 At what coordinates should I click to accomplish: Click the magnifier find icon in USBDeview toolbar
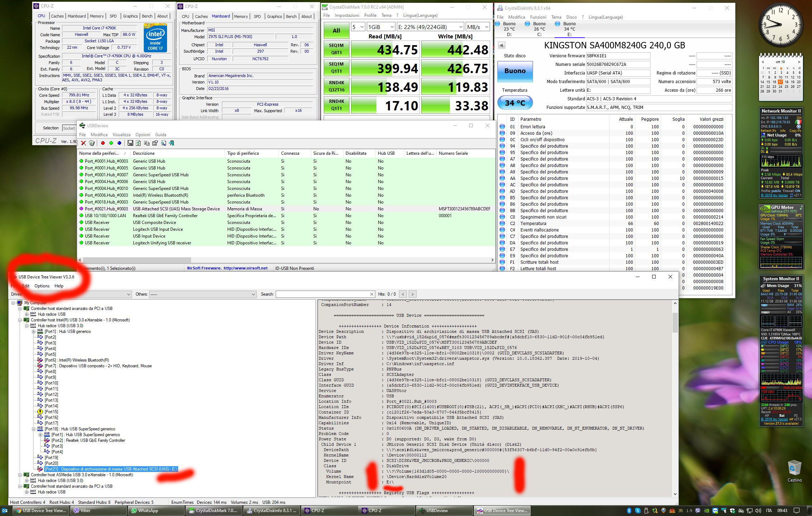(x=163, y=143)
